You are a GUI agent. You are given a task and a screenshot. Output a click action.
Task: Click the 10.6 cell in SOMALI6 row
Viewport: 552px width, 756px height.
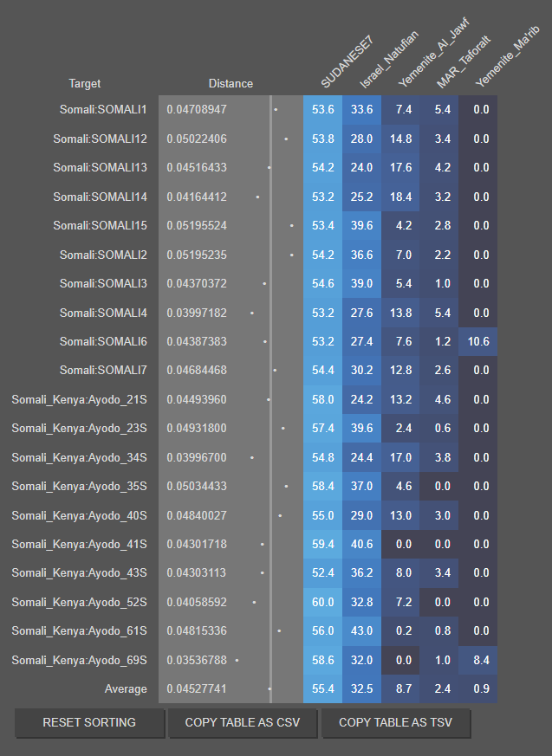pyautogui.click(x=477, y=342)
